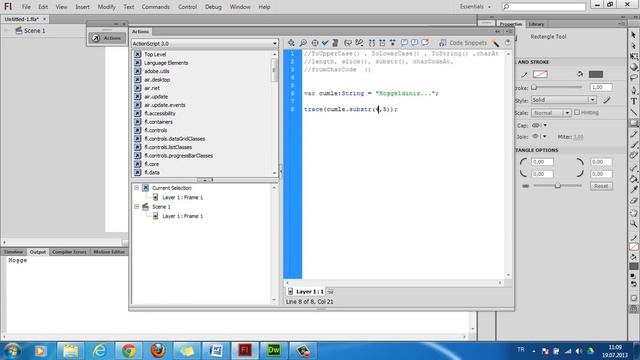640x360 pixels.
Task: Open the File menu
Action: 26,7
